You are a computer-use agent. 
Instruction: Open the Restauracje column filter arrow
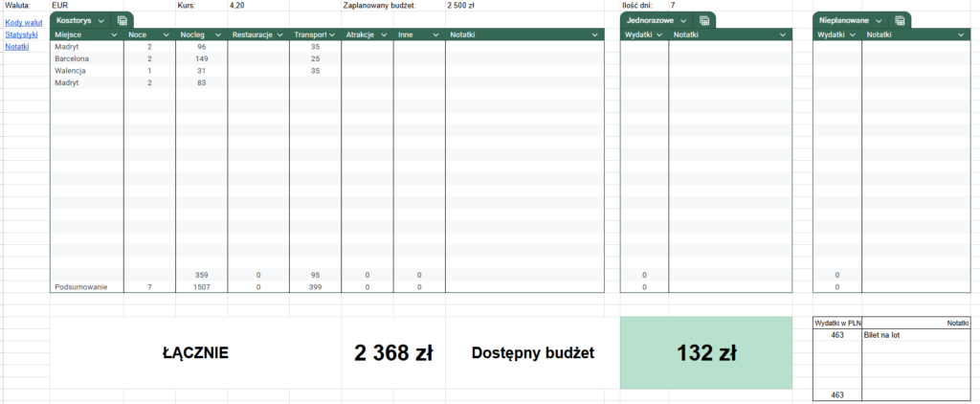click(279, 35)
